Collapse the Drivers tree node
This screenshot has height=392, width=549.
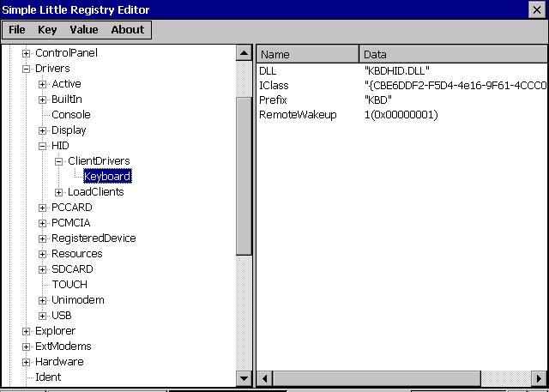coord(27,69)
